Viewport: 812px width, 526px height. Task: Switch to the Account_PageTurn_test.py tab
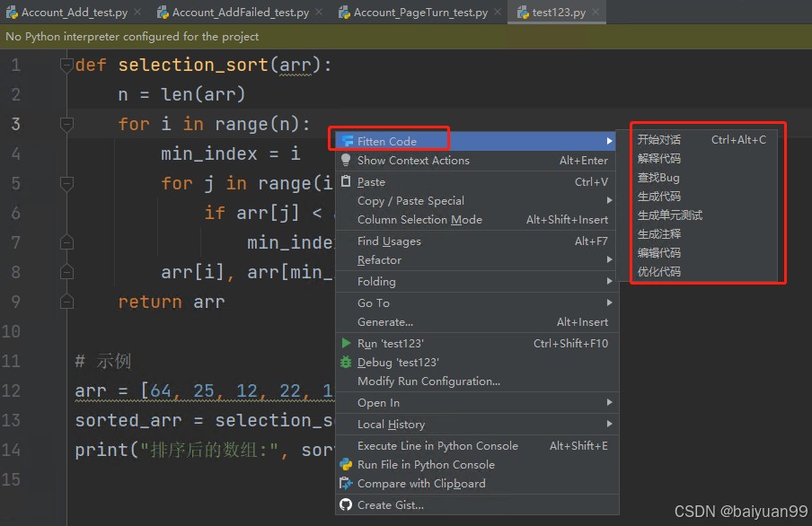click(420, 13)
